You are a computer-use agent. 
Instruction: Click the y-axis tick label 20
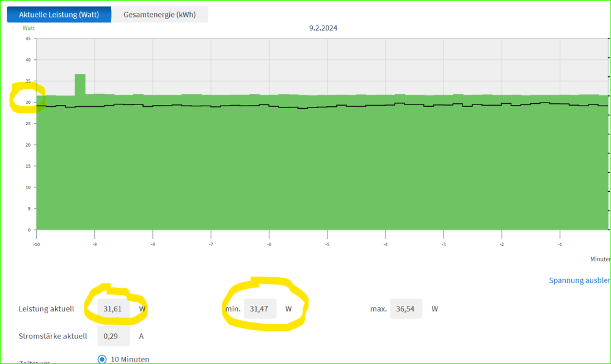(27, 145)
